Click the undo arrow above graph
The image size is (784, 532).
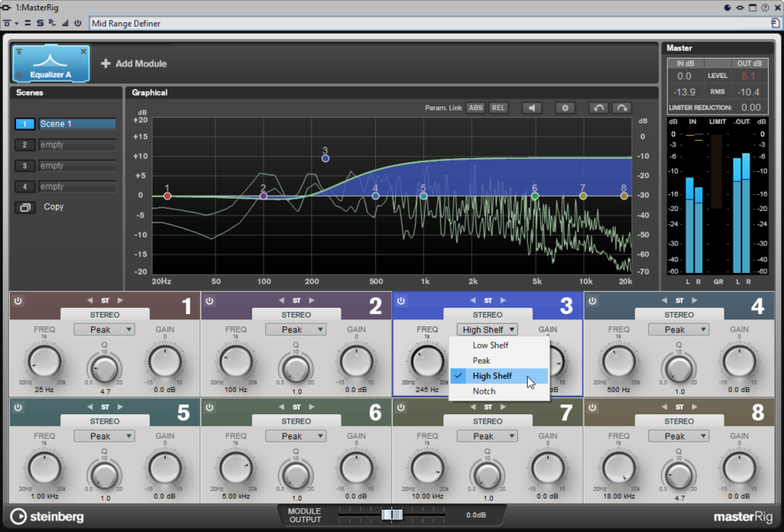(x=599, y=108)
